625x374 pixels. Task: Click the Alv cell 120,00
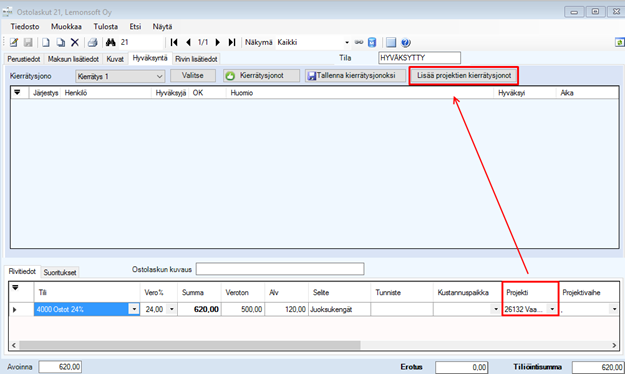click(287, 309)
